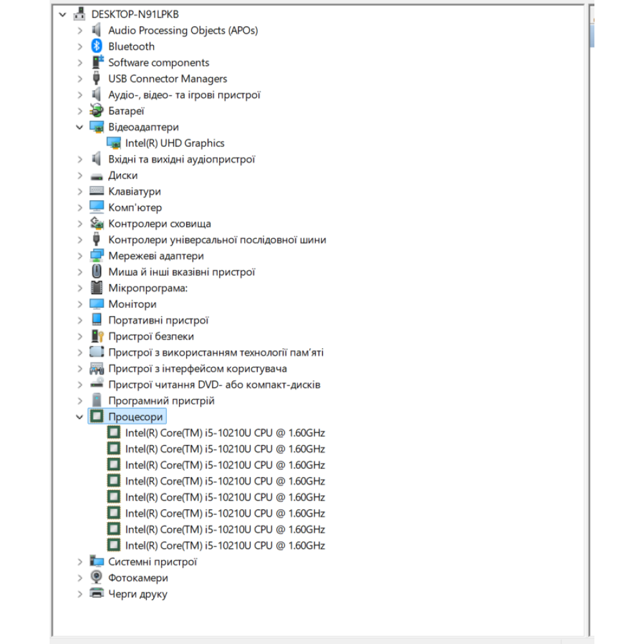Click the Батареї battery icon

pyautogui.click(x=97, y=111)
